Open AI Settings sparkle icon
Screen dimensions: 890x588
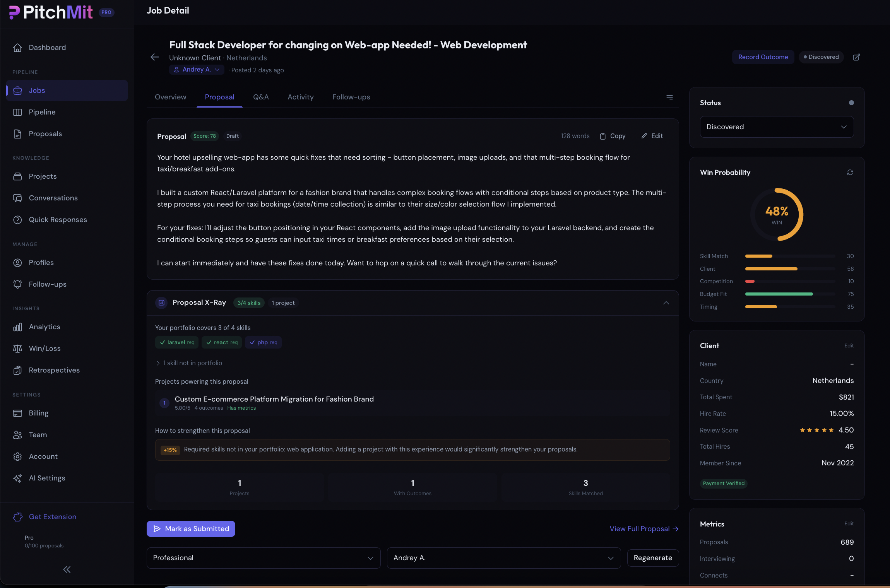tap(17, 478)
